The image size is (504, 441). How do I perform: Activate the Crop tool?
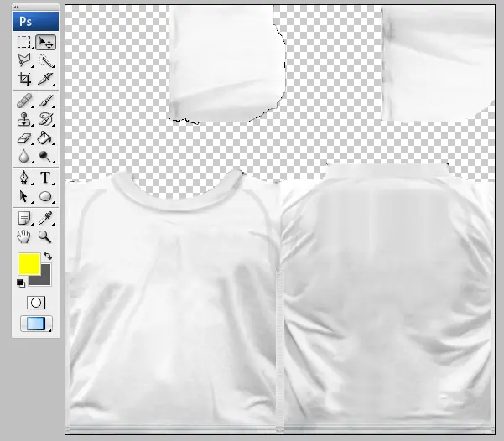[24, 79]
